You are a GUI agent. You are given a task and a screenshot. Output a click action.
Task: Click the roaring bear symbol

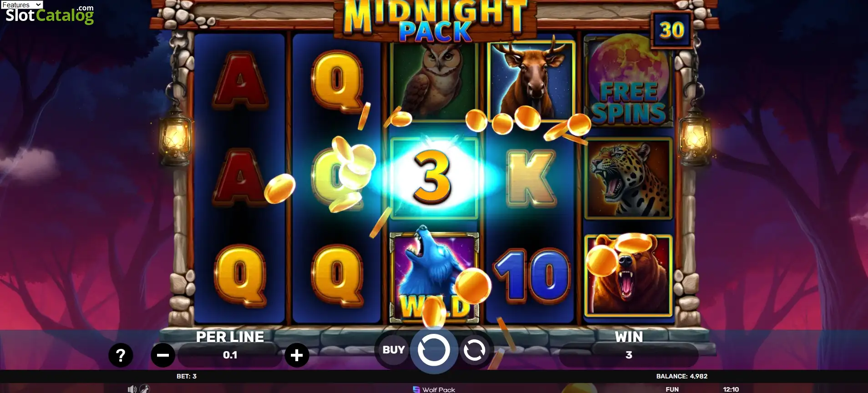[x=628, y=276]
